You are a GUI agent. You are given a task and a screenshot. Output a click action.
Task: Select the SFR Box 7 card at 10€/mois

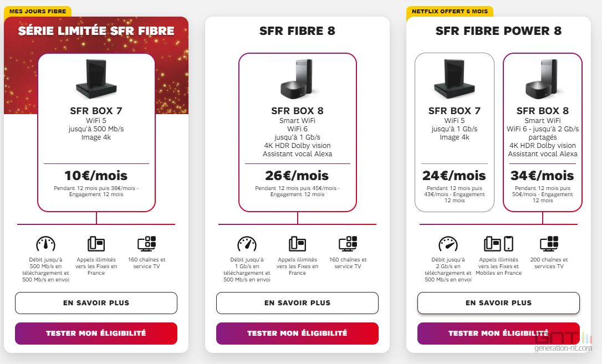coord(96,132)
